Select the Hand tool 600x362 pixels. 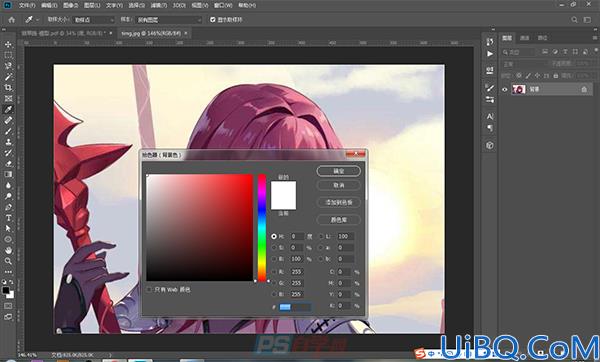8,250
